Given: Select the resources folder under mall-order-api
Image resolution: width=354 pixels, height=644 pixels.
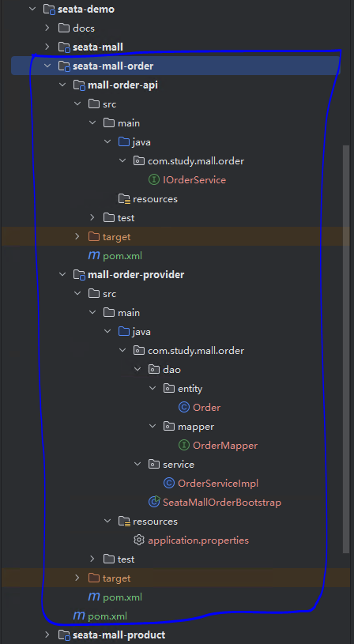Looking at the screenshot, I should click(155, 199).
